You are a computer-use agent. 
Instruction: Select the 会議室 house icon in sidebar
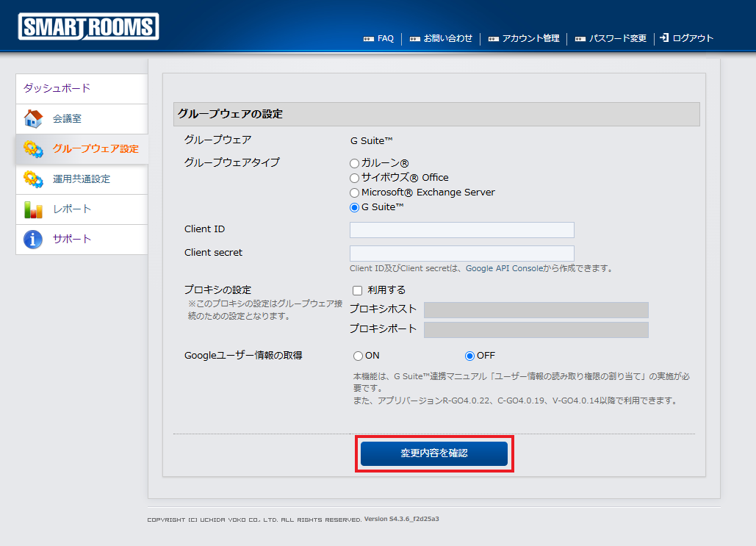[32, 119]
